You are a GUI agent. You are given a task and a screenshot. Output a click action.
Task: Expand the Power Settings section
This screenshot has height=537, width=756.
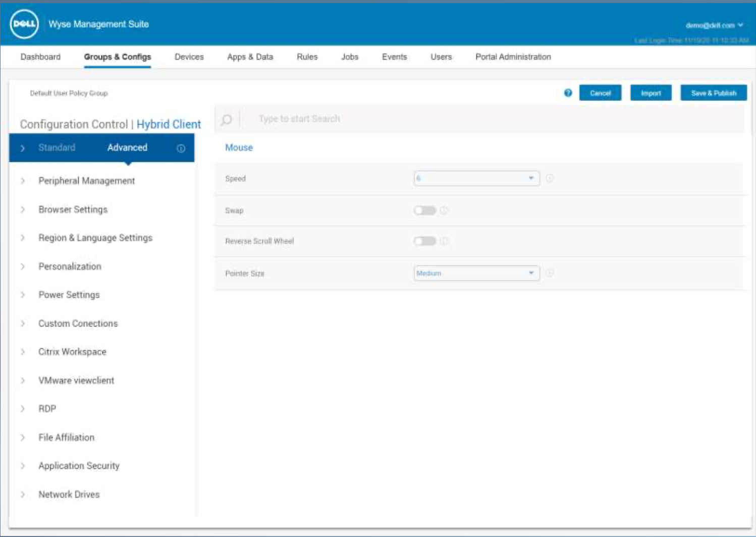69,295
